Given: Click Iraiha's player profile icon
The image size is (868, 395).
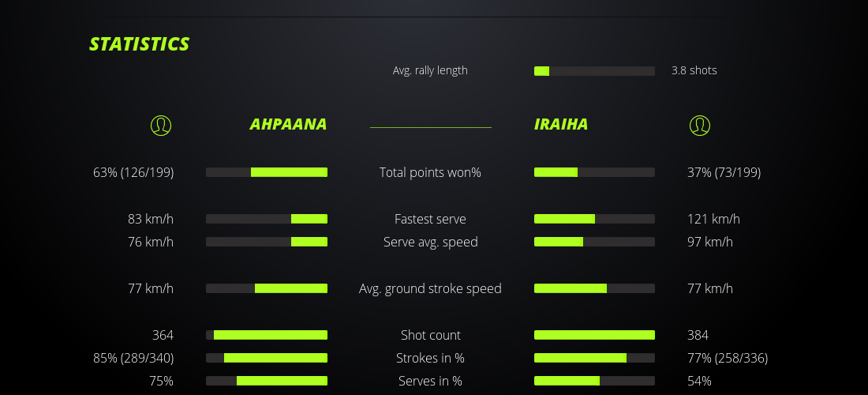Looking at the screenshot, I should (x=700, y=125).
